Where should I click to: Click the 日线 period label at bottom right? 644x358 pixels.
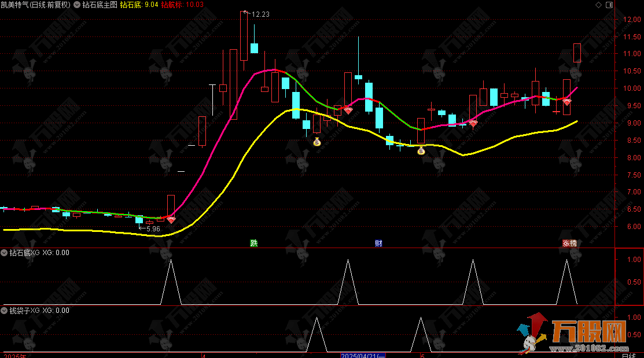(x=628, y=356)
